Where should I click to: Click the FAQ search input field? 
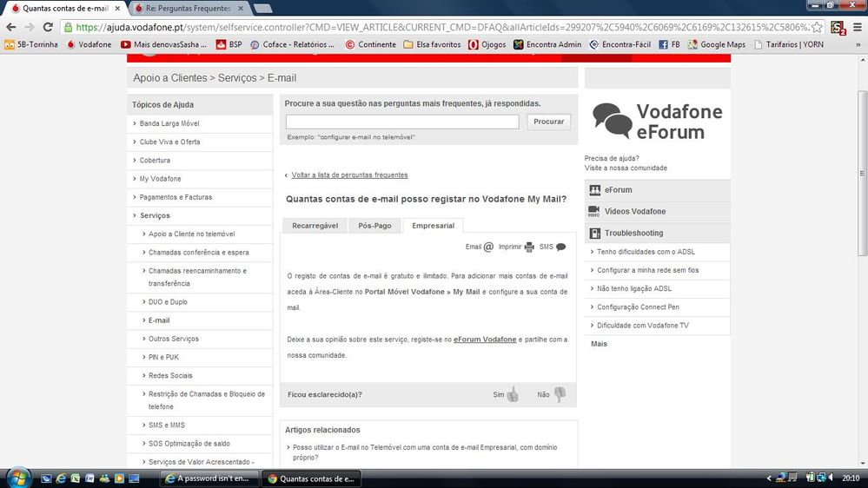(402, 122)
